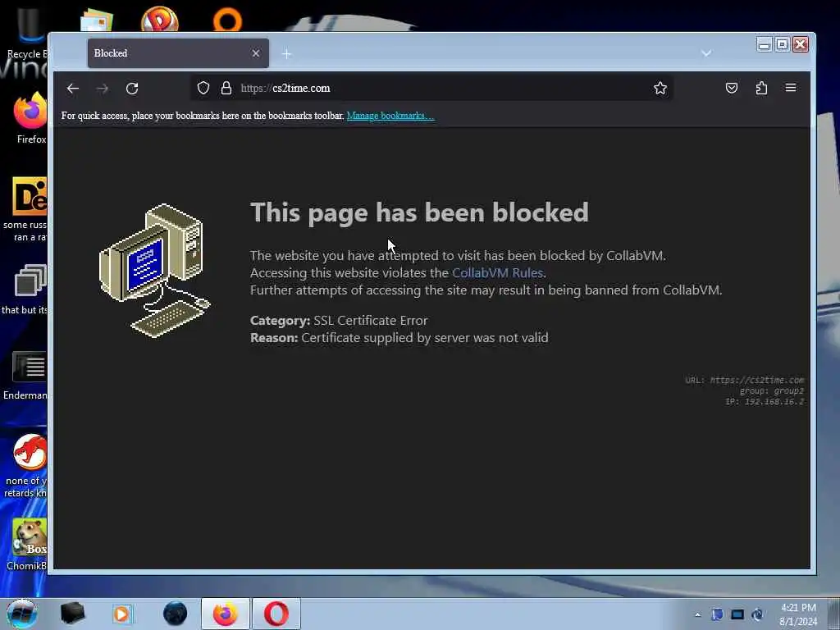The image size is (840, 630).
Task: Click the flag tray icon
Action: tap(717, 614)
